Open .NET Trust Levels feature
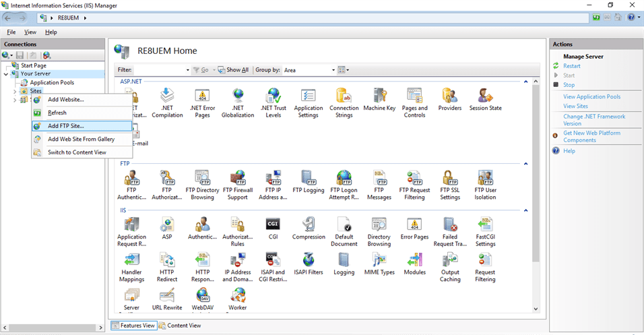The height and width of the screenshot is (335, 644). pyautogui.click(x=273, y=102)
